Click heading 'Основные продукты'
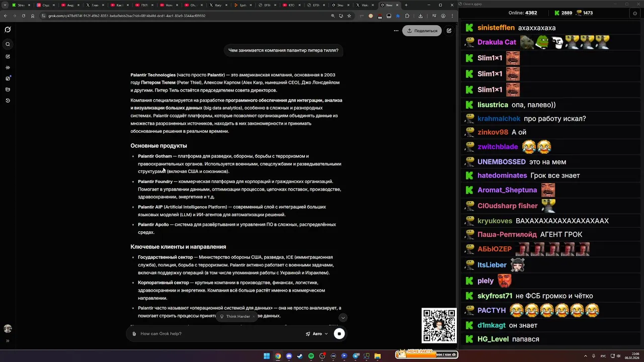This screenshot has height=362, width=644. (158, 146)
